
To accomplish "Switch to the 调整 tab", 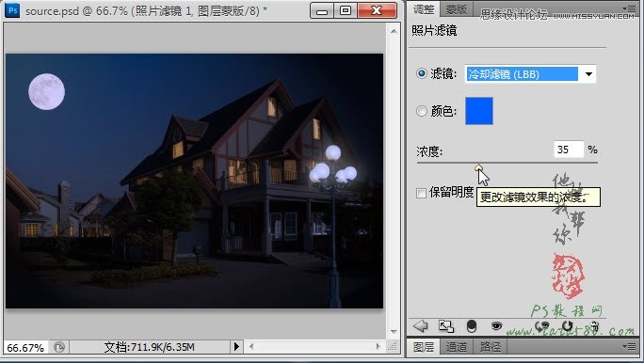I will tap(424, 9).
